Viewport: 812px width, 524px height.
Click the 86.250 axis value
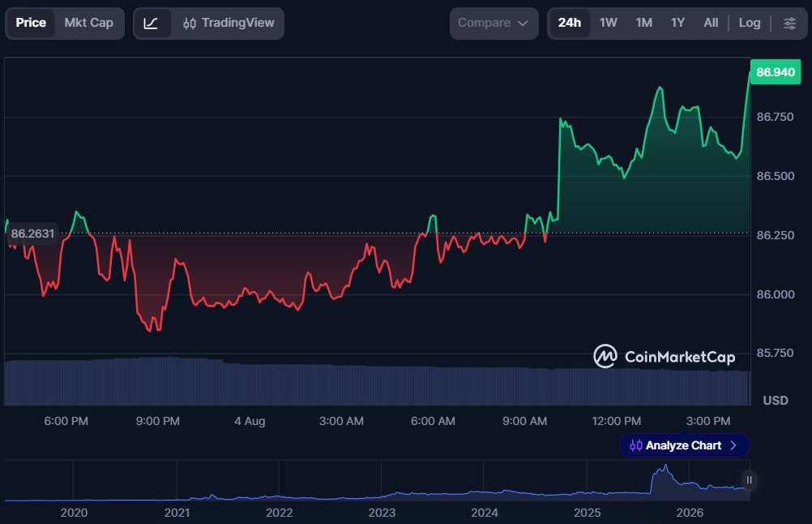click(775, 235)
